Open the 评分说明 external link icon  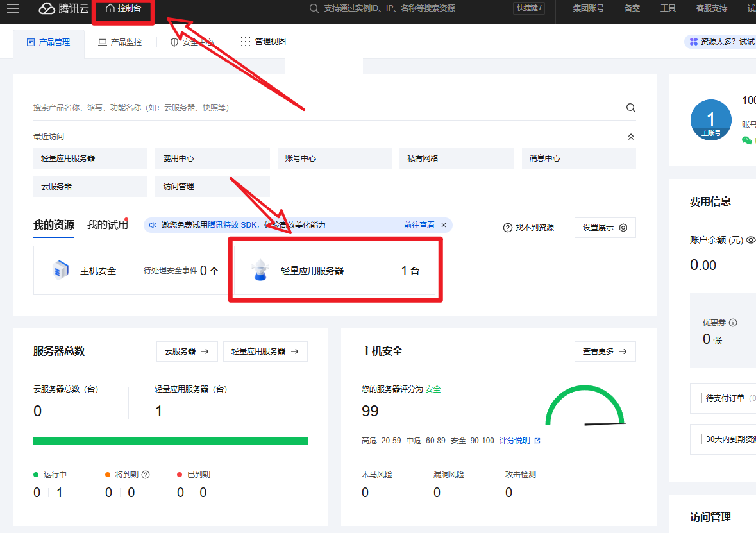pos(537,441)
